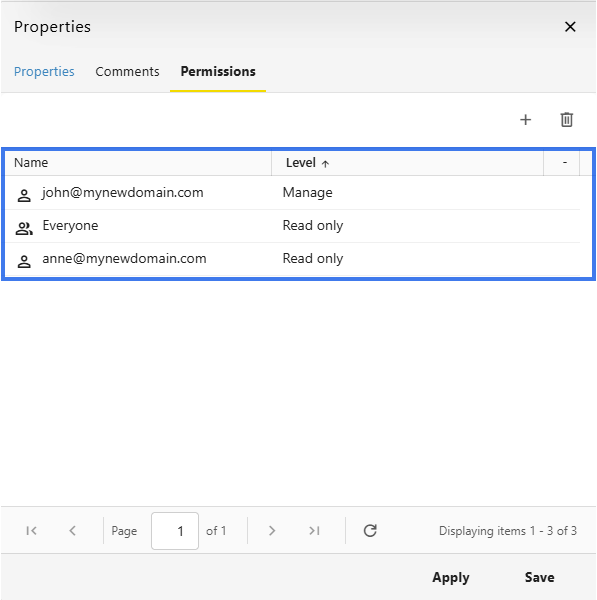
Task: Select the anne@mynewdomain.com row
Action: [x=293, y=259]
